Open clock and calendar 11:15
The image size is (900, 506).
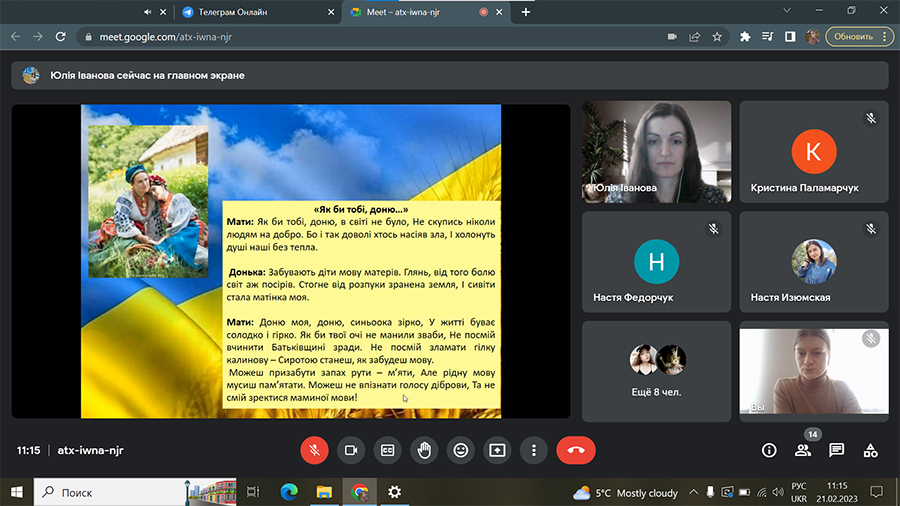pos(837,493)
